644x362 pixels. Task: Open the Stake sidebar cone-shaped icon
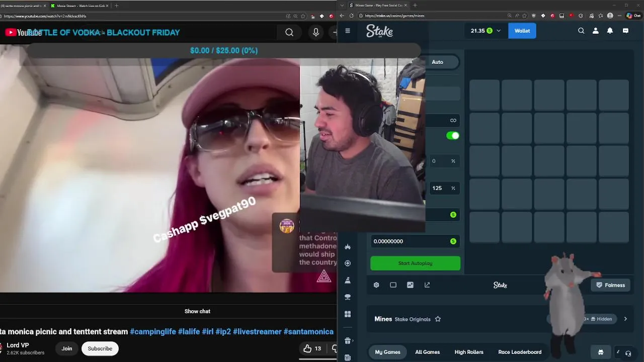348,281
